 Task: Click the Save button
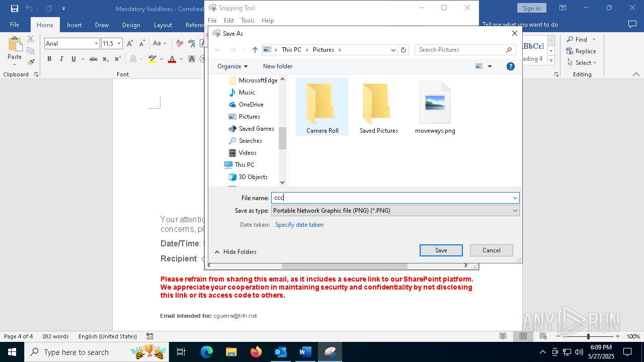click(x=441, y=250)
